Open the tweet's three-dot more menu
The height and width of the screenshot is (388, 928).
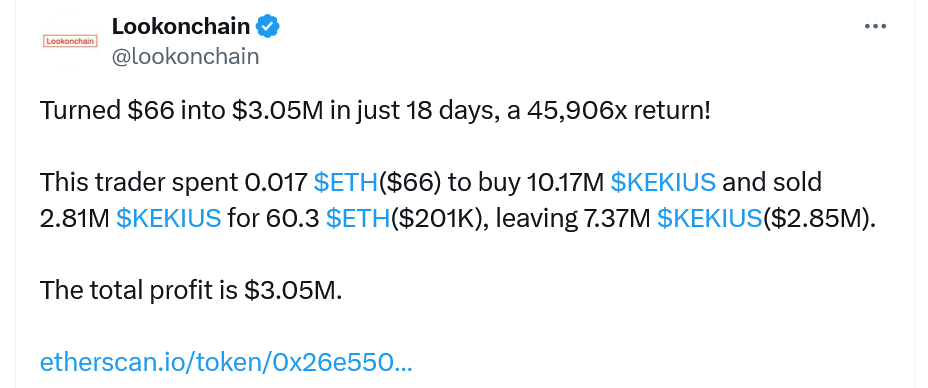[x=875, y=27]
